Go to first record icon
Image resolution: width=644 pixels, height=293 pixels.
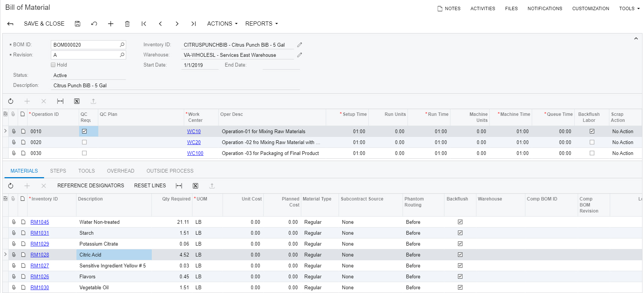click(144, 24)
